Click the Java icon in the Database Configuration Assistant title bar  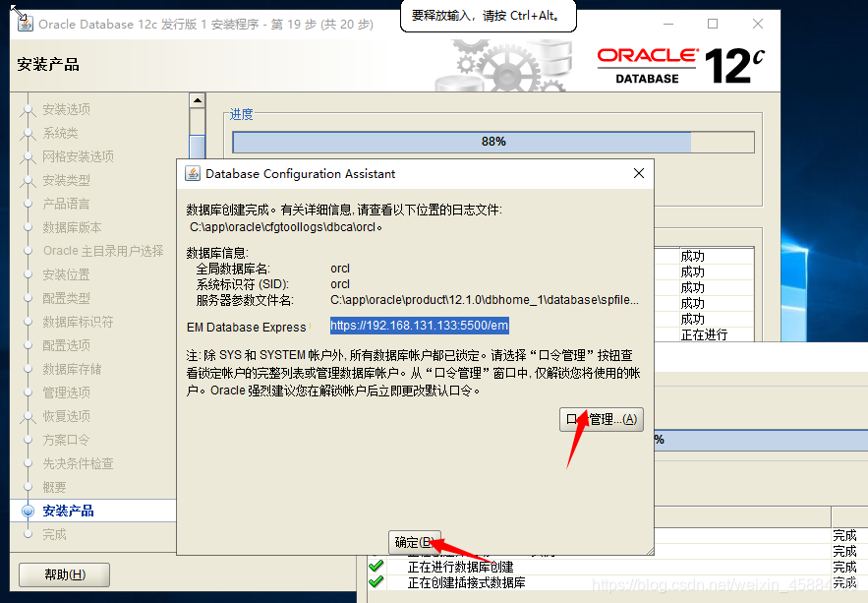[192, 174]
